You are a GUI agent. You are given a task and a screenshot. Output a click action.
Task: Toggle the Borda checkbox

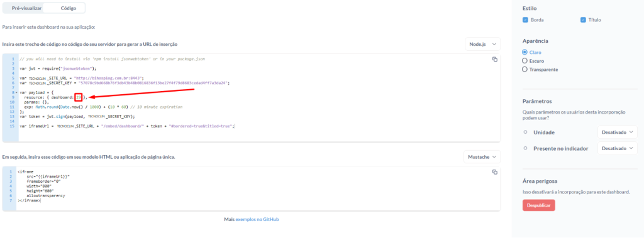tap(525, 19)
